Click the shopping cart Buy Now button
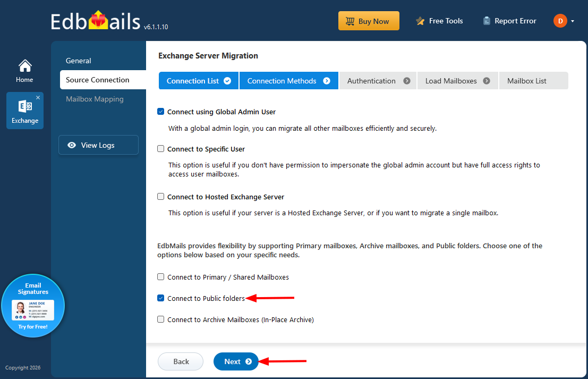The width and height of the screenshot is (588, 379). pos(369,21)
